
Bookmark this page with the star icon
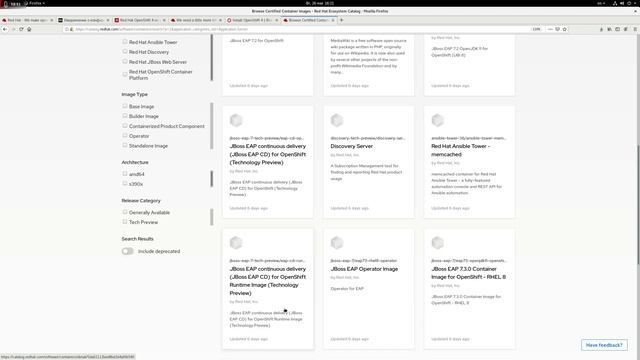pos(564,29)
